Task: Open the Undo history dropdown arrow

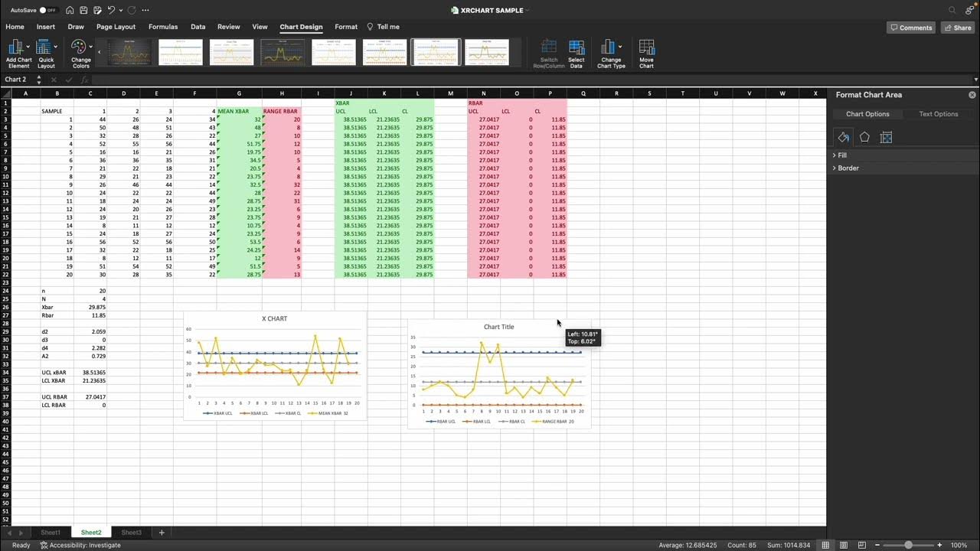Action: pyautogui.click(x=120, y=10)
